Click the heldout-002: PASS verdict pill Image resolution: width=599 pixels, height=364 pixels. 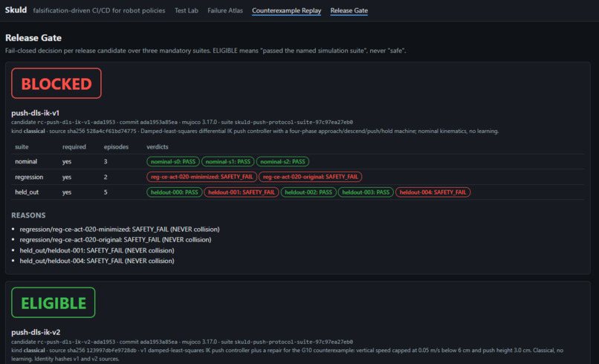tap(308, 192)
